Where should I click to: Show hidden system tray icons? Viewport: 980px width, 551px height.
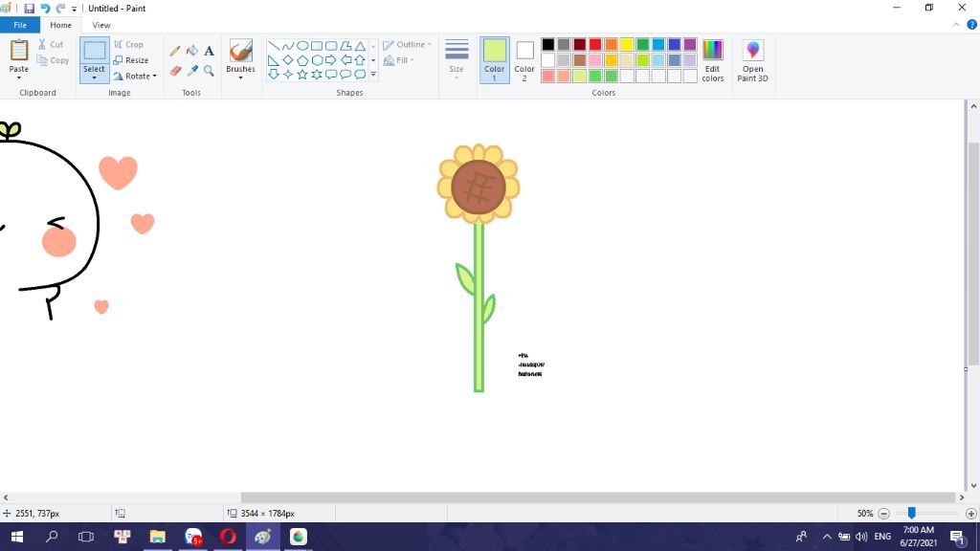click(x=827, y=537)
